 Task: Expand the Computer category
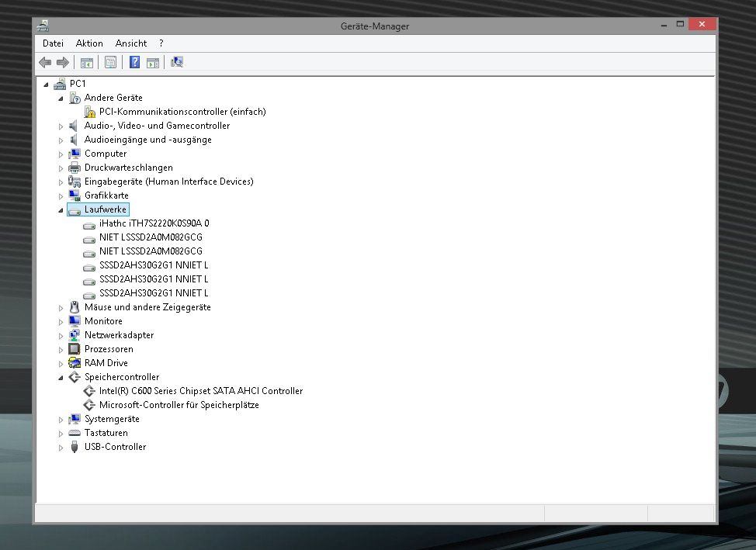point(61,154)
